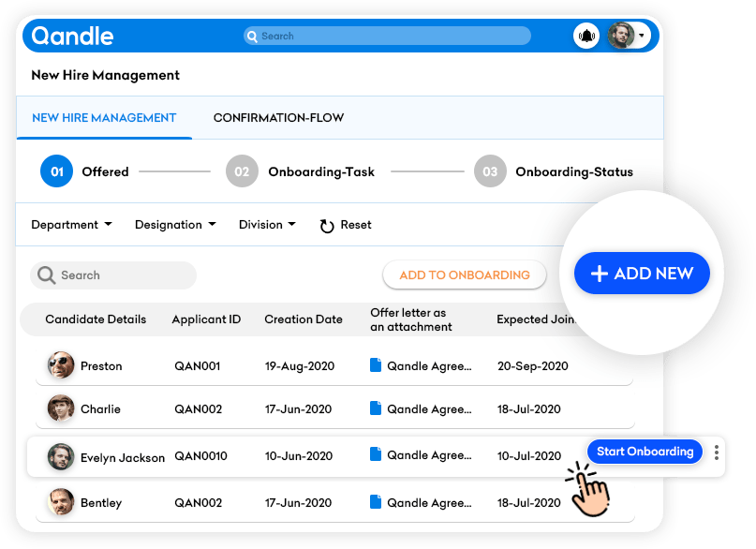Expand the Department filter dropdown
Screen dimensions: 756x549
pos(71,225)
